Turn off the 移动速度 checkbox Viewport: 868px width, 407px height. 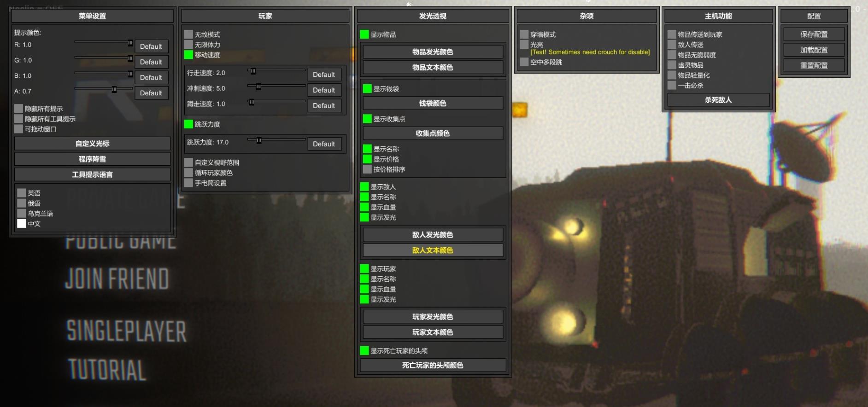[x=188, y=55]
